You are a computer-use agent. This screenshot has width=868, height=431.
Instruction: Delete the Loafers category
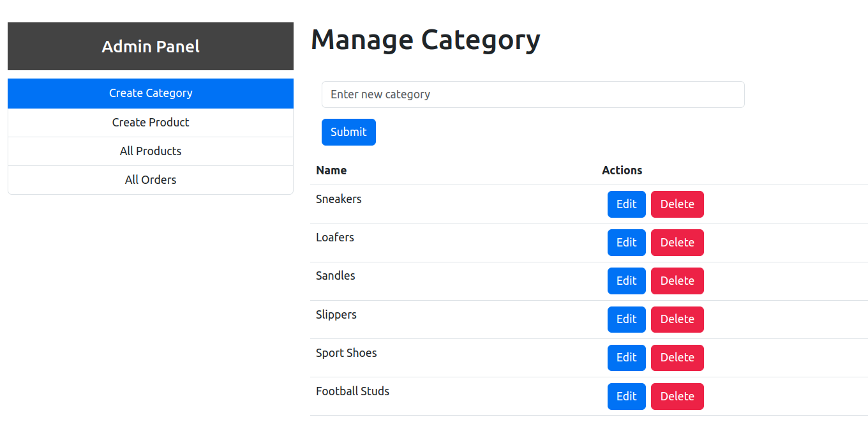point(677,242)
